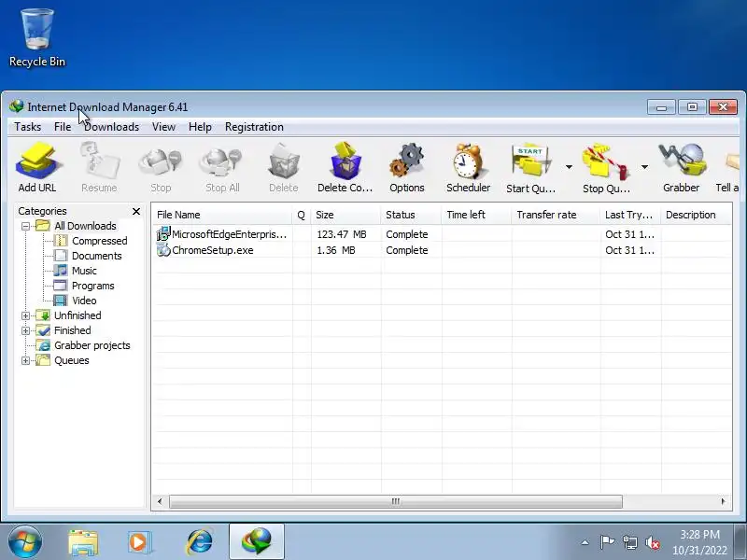747x560 pixels.
Task: Click the taskbar clock 3:28 PM
Action: pos(699,534)
